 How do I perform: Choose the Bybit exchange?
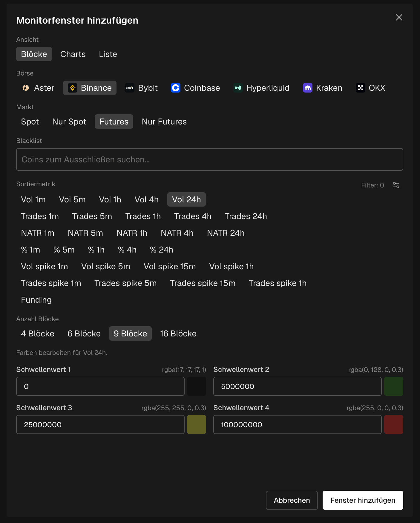[x=141, y=88]
